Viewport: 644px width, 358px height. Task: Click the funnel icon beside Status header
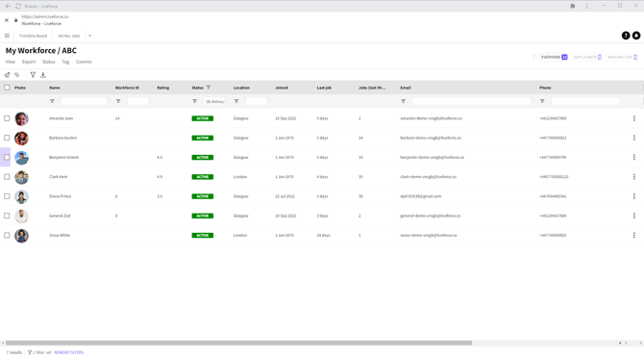click(x=209, y=88)
